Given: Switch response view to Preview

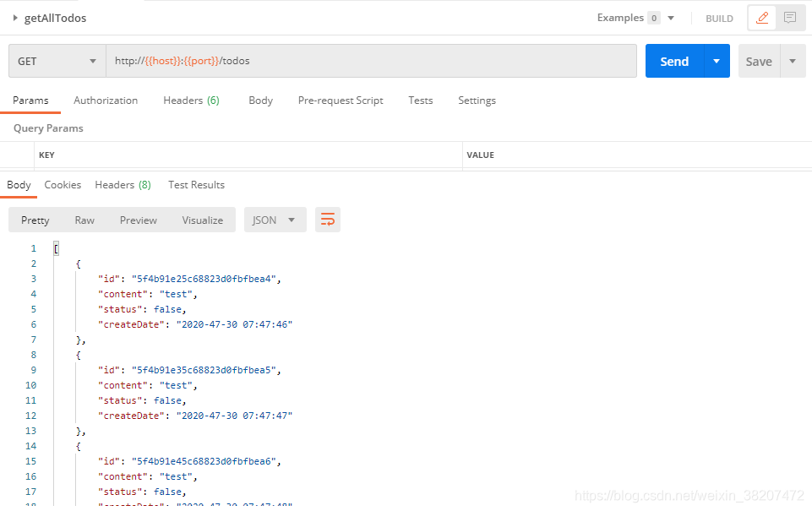Looking at the screenshot, I should tap(138, 219).
